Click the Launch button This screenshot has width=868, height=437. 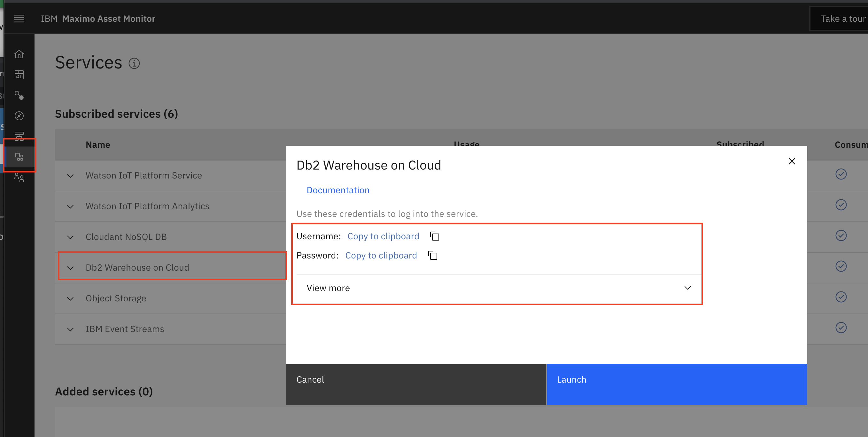point(677,385)
